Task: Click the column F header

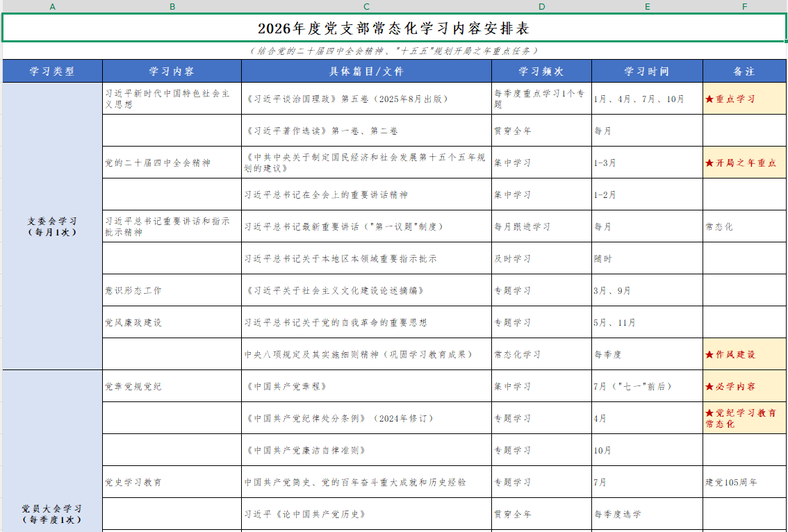Action: [x=744, y=6]
